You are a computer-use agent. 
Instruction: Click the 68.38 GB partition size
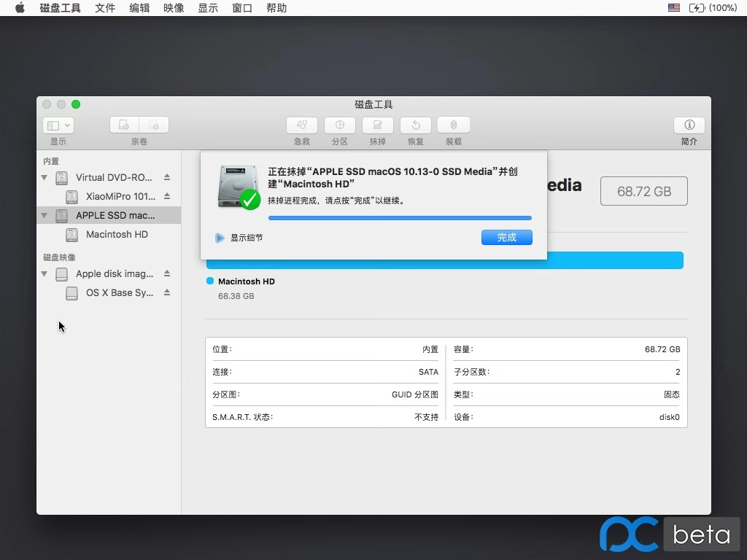point(236,296)
